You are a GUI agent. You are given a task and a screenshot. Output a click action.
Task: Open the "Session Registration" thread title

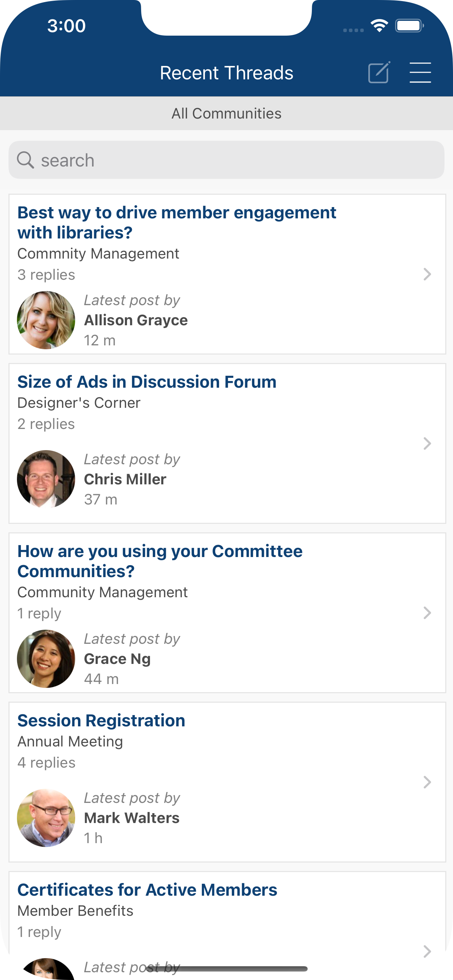[101, 720]
